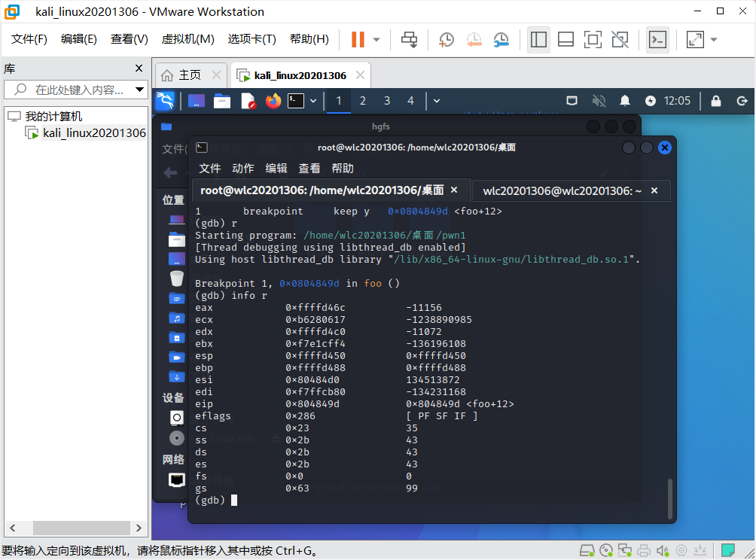Image resolution: width=756 pixels, height=560 pixels.
Task: Open the terminal launcher dropdown arrow
Action: coord(313,101)
